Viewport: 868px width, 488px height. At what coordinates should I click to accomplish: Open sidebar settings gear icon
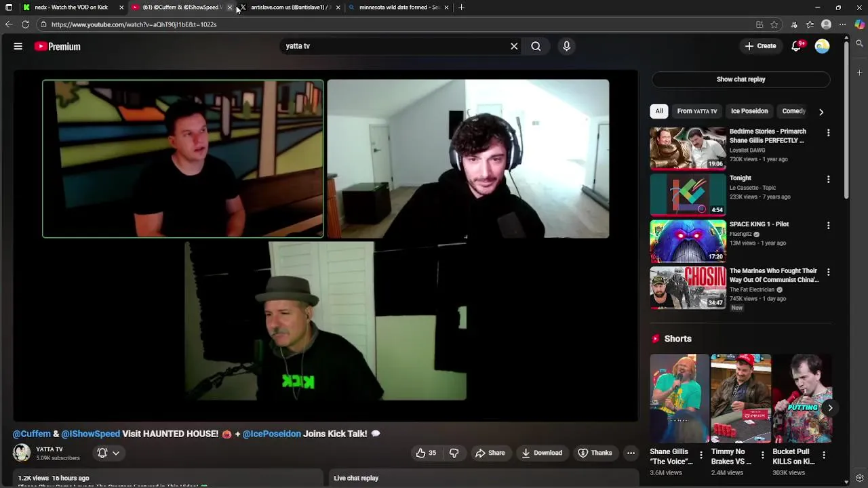click(859, 478)
